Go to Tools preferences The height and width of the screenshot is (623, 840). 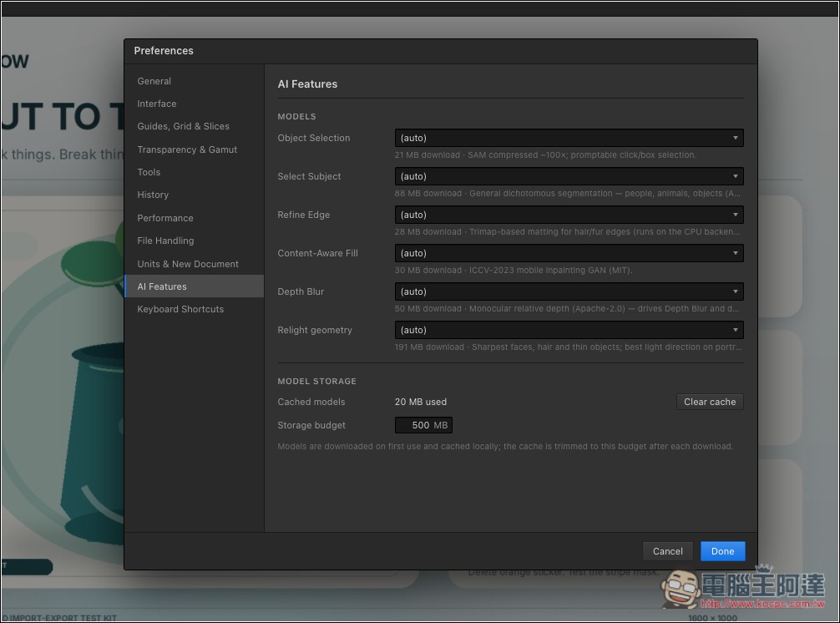tap(194, 172)
